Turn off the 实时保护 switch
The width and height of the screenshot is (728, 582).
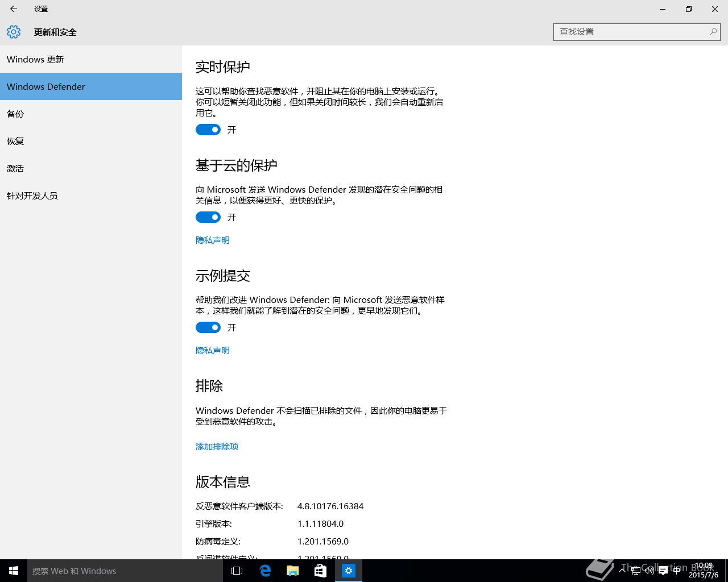pos(208,130)
